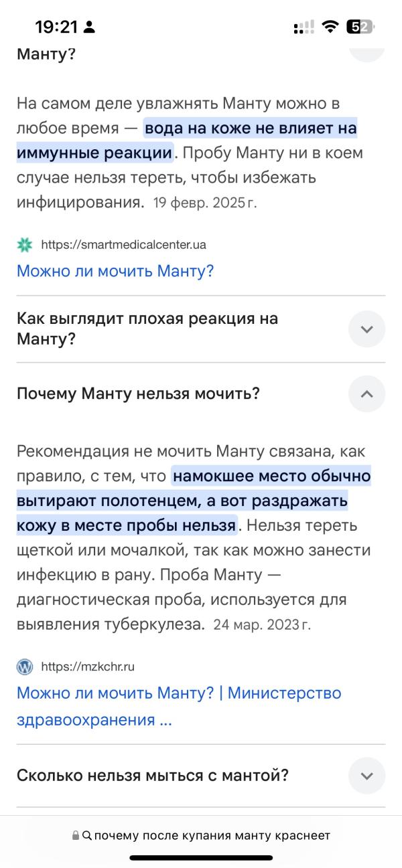Open "Можно ли мочить Манту?" smartmedicalcenter link
Viewport: 402px width, 868px height.
[115, 271]
